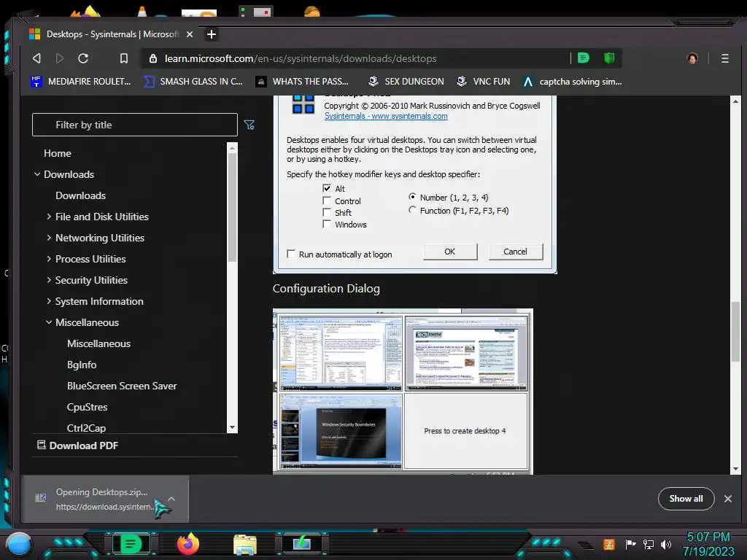Open Ctrl2Cap in the sidebar
This screenshot has height=560, width=747.
pos(86,428)
